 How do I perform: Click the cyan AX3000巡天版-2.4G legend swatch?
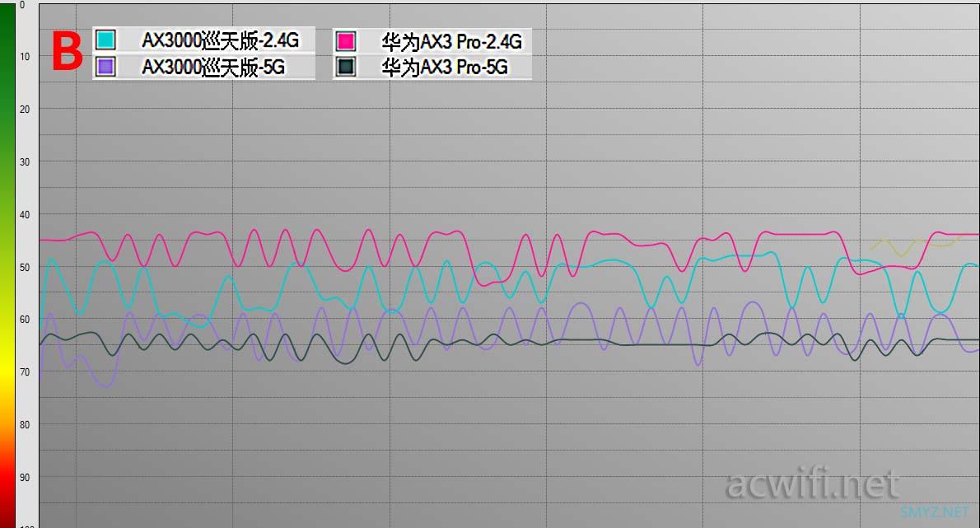coord(105,40)
